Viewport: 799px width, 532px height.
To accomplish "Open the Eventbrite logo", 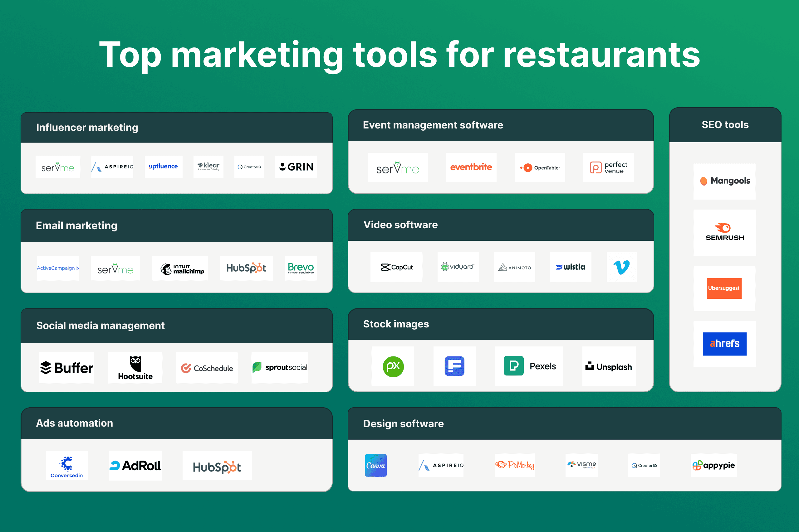I will coord(471,167).
